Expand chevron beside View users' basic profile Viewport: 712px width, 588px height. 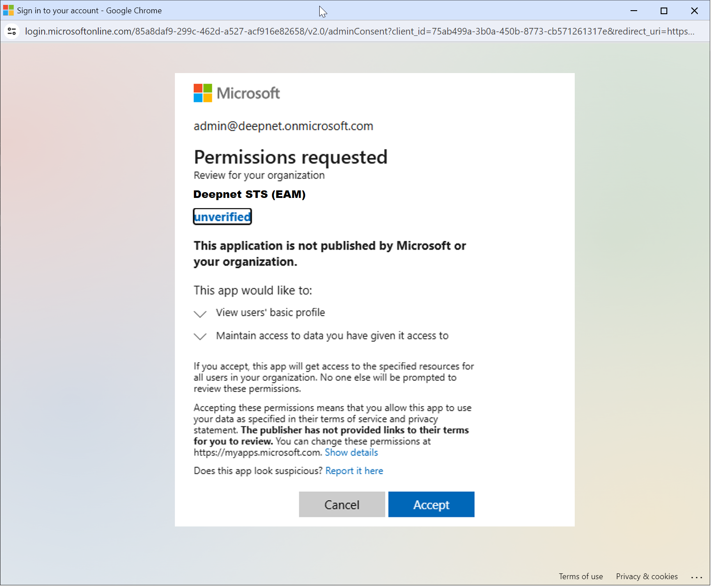(201, 314)
